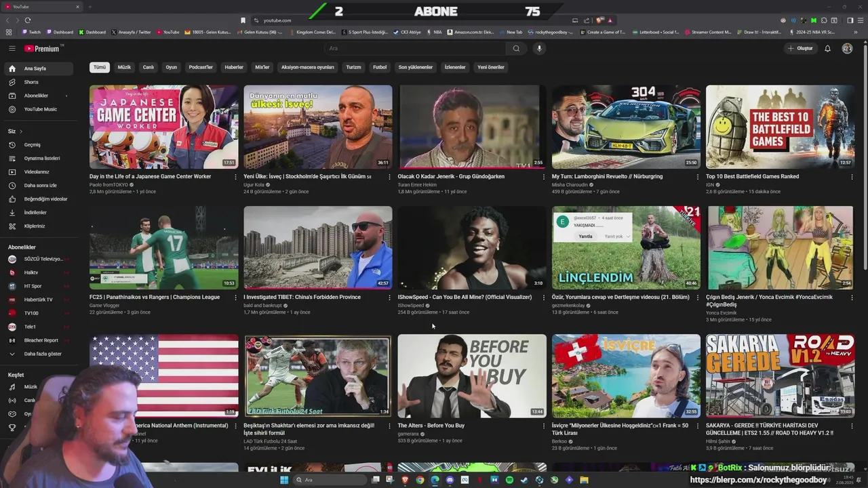Open more options for FC25 Panathinaikos video
Viewport: 868px width, 488px height.
(235, 298)
